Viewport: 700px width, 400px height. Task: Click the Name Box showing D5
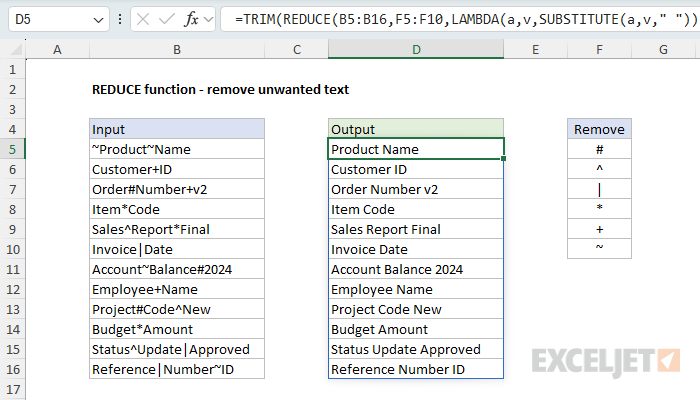coord(58,19)
